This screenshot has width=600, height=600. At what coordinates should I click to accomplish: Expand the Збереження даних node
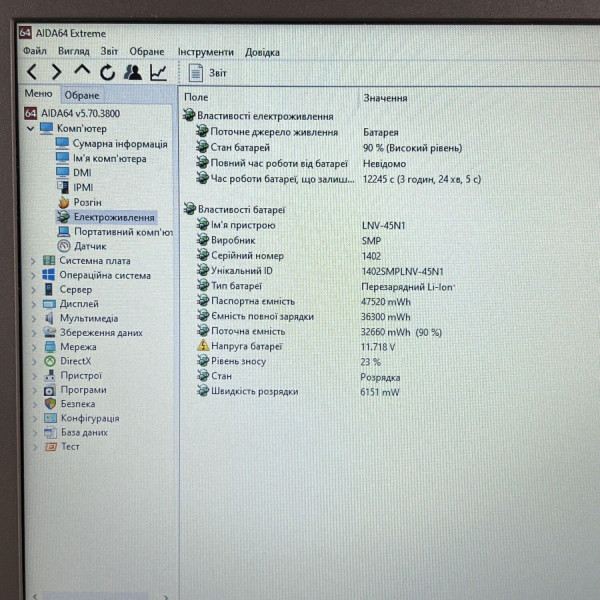coord(34,333)
